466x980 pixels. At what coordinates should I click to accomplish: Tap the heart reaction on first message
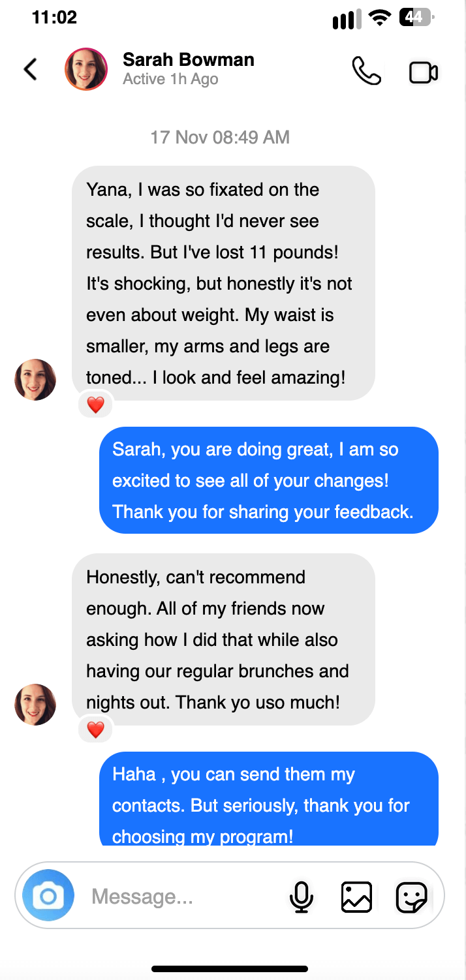pyautogui.click(x=95, y=404)
